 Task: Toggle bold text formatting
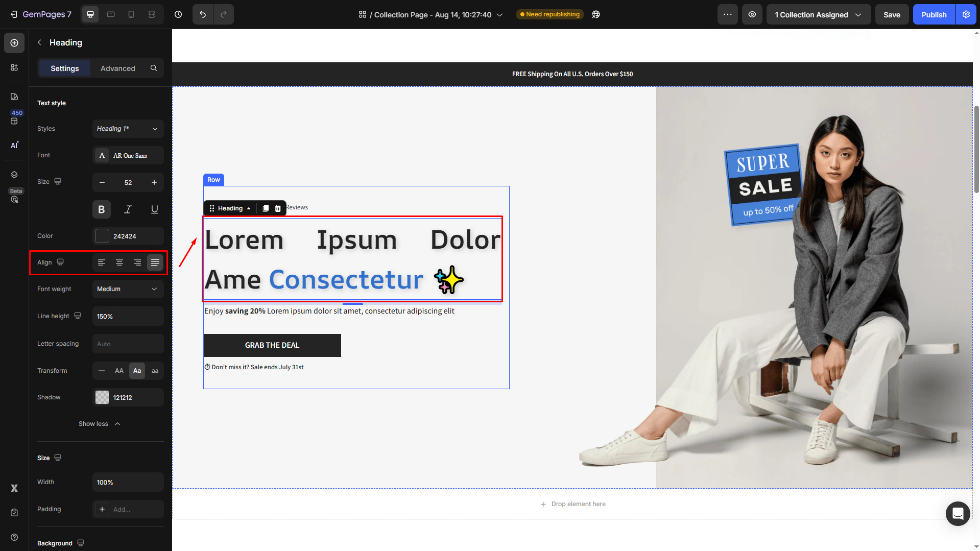[x=102, y=209]
